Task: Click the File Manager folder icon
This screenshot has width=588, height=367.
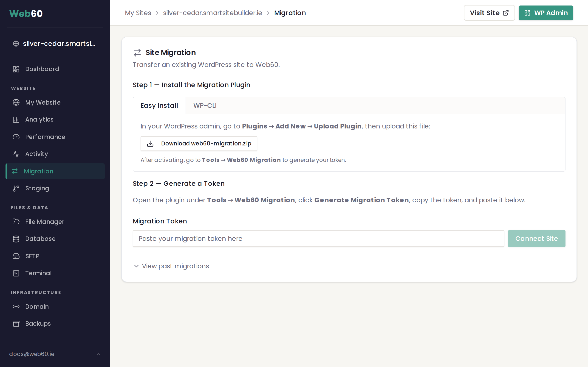Action: pyautogui.click(x=16, y=222)
